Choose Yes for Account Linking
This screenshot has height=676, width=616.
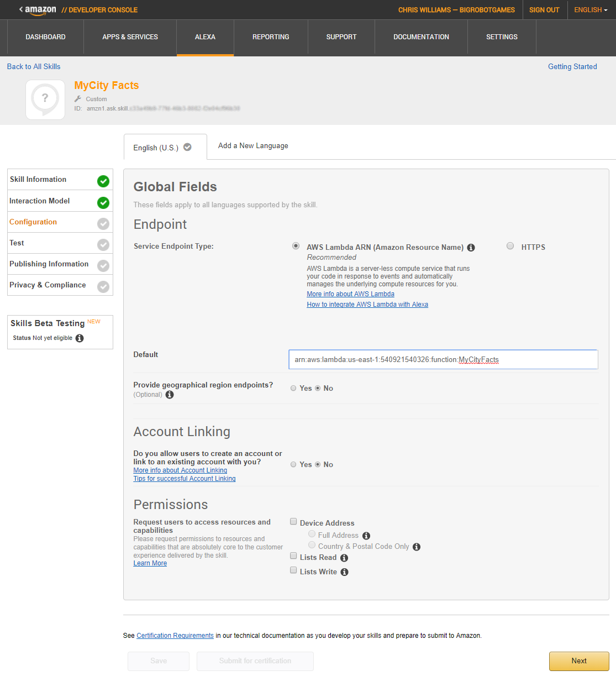(x=293, y=464)
